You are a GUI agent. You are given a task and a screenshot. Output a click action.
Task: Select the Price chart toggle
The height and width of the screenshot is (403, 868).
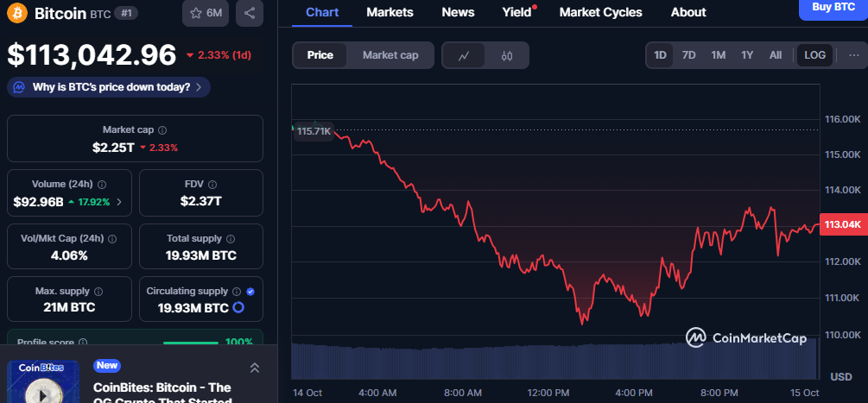(320, 55)
